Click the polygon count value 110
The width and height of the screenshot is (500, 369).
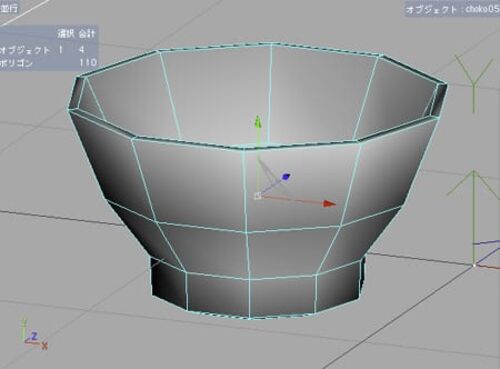(88, 62)
